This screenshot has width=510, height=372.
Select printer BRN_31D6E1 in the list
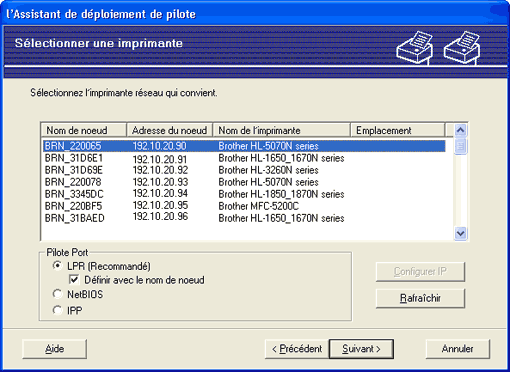click(x=244, y=158)
